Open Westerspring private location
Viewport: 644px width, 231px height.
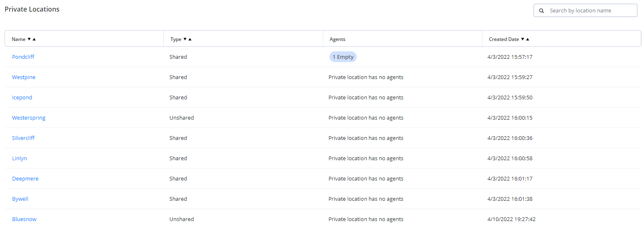29,118
